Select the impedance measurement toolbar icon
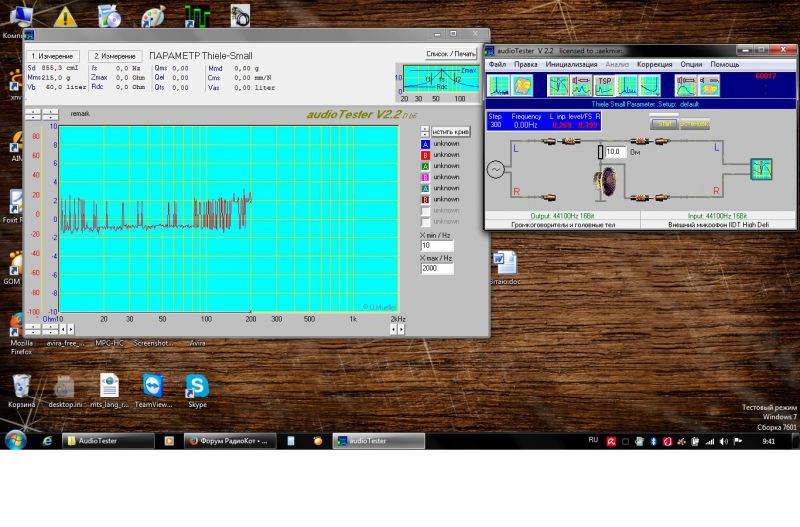Screen dimensions: 800x527 point(581,85)
